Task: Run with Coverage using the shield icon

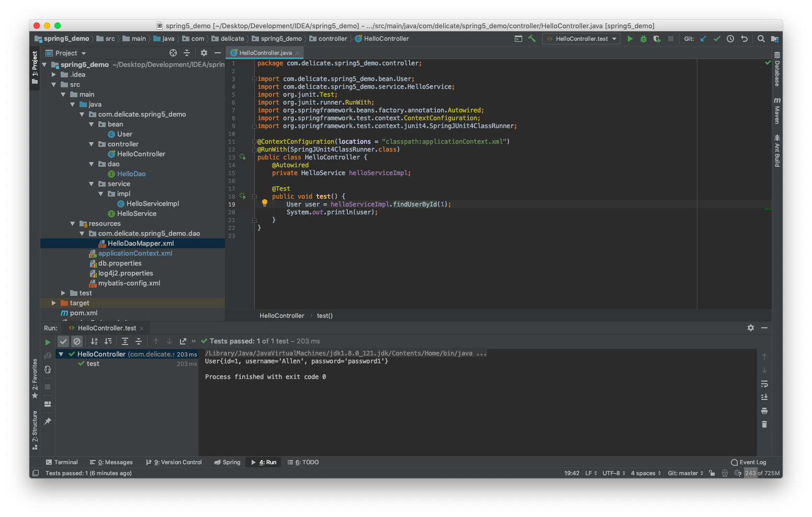Action: 657,39
